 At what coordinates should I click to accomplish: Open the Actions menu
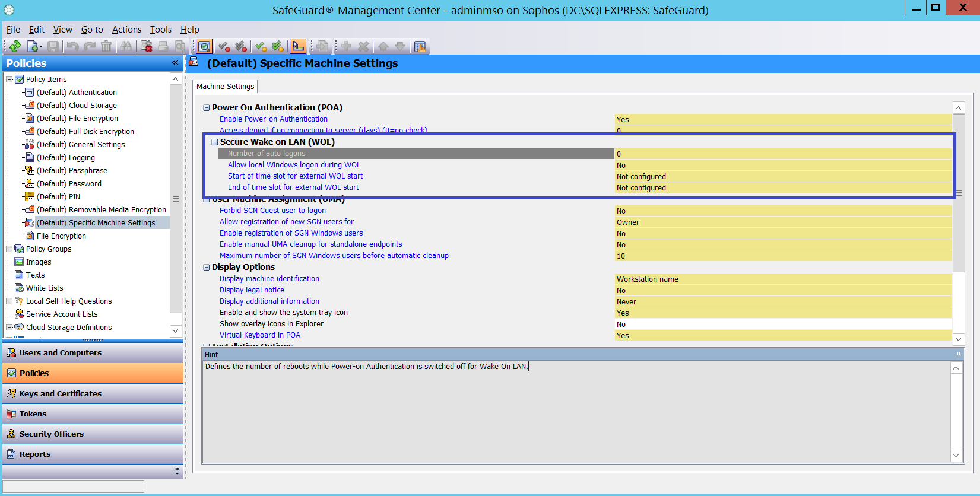(x=126, y=30)
